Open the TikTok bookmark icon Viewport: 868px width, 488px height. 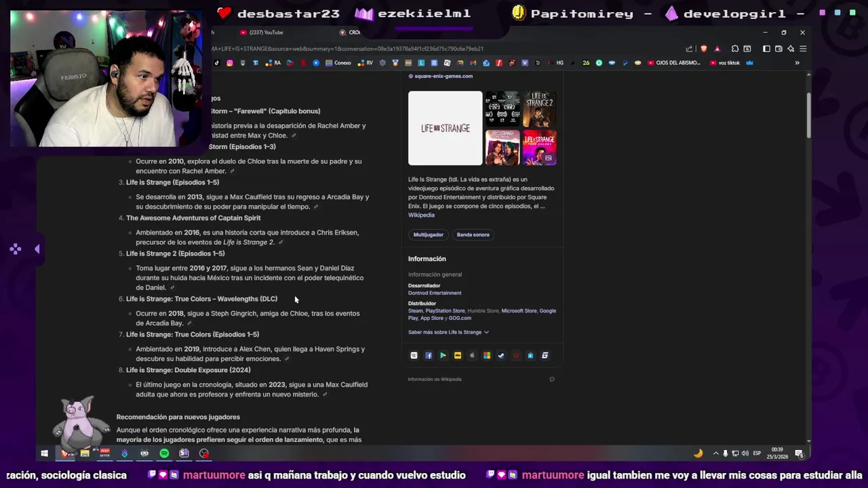[x=217, y=63]
